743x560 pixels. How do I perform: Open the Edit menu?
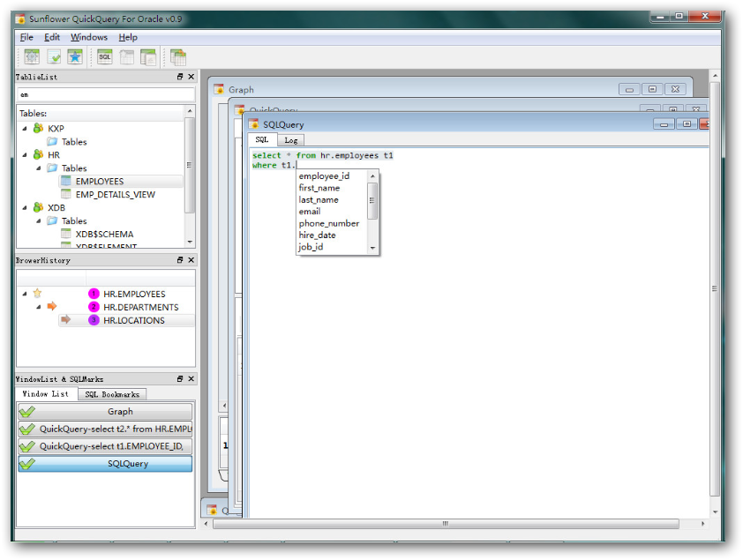coord(52,37)
